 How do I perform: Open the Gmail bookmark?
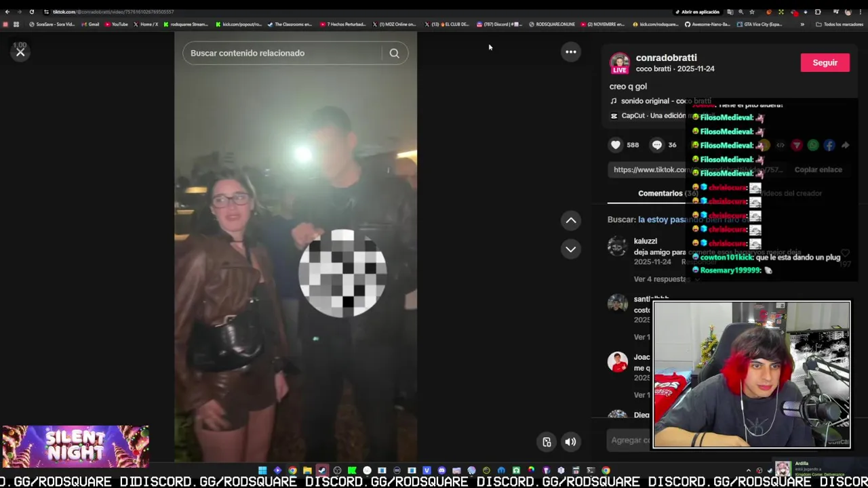[x=90, y=24]
